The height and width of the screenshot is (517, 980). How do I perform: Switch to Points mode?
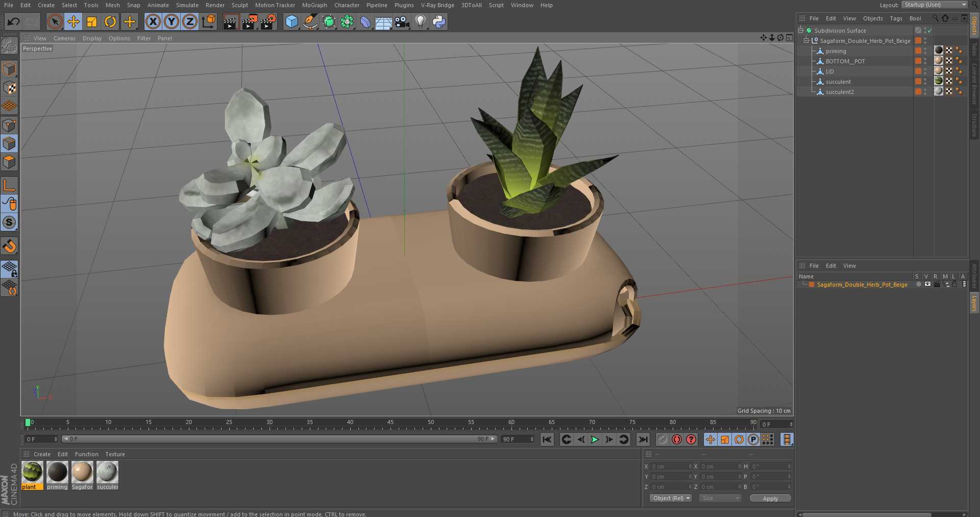coord(9,125)
